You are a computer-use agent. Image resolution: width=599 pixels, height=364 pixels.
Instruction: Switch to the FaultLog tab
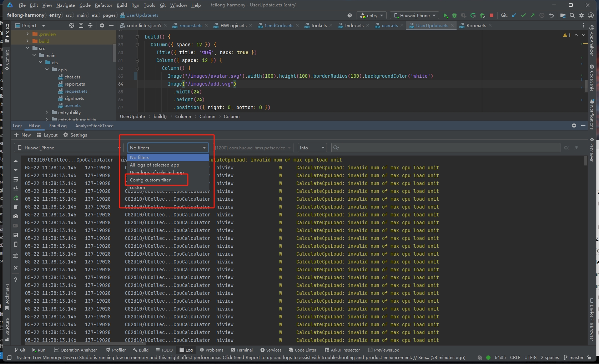tap(58, 125)
